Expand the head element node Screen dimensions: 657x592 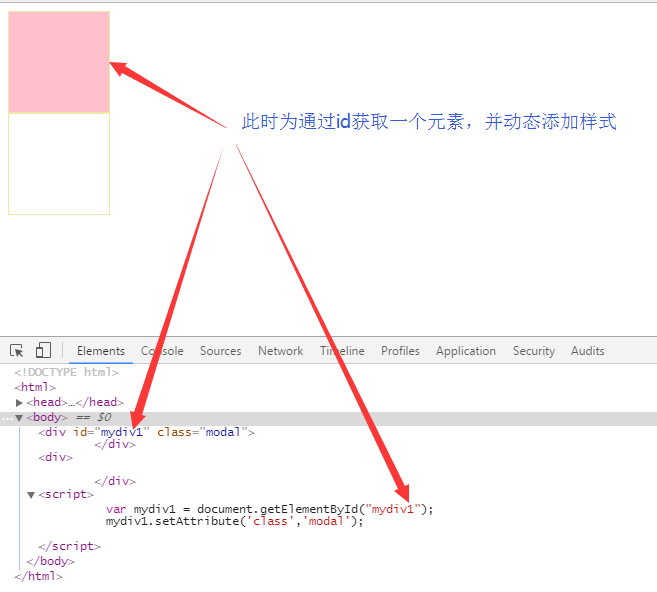point(19,403)
